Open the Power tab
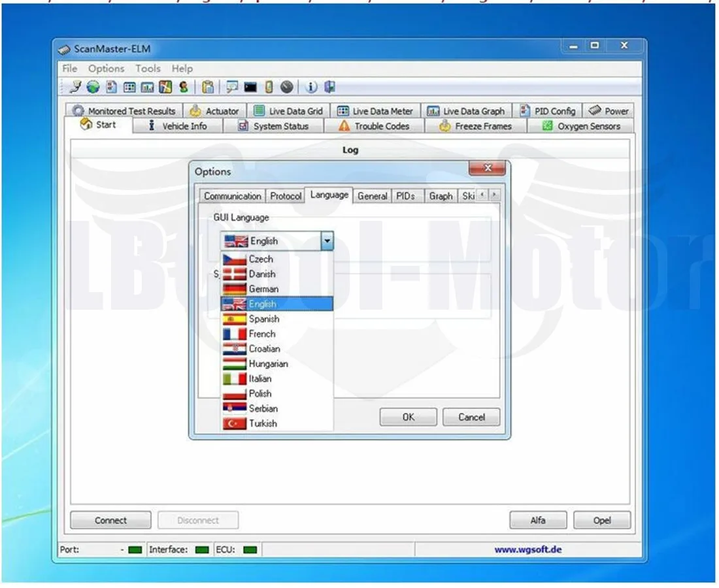Image resolution: width=719 pixels, height=588 pixels. pyautogui.click(x=609, y=111)
